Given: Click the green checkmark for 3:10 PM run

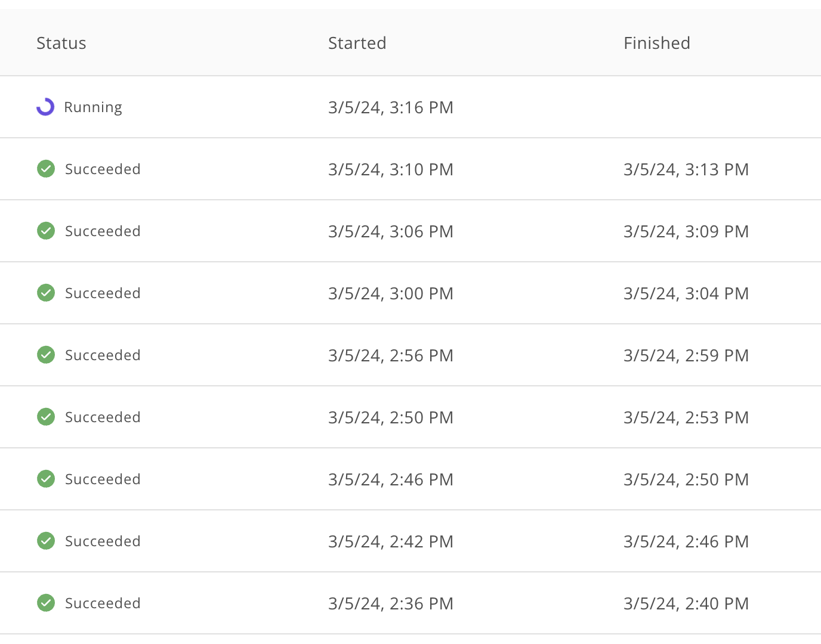Looking at the screenshot, I should click(x=46, y=169).
